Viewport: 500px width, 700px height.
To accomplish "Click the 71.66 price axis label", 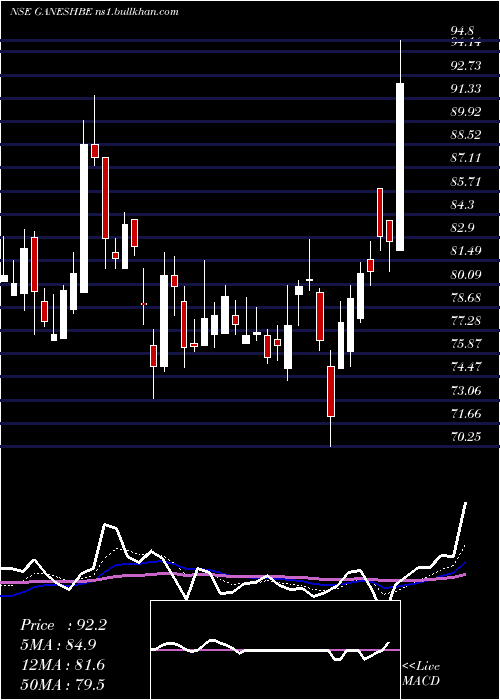I will click(466, 414).
